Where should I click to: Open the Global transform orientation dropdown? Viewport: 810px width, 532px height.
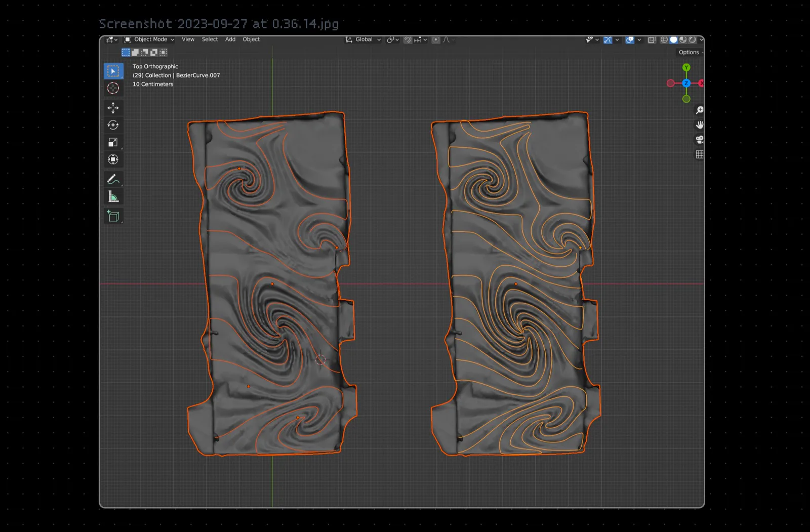pyautogui.click(x=363, y=39)
